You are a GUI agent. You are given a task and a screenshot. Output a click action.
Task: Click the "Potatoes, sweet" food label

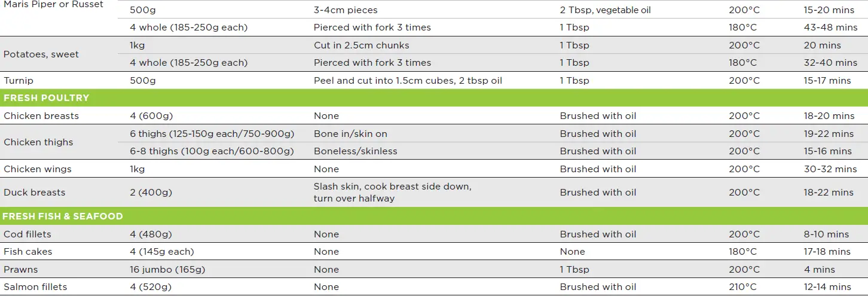(41, 54)
